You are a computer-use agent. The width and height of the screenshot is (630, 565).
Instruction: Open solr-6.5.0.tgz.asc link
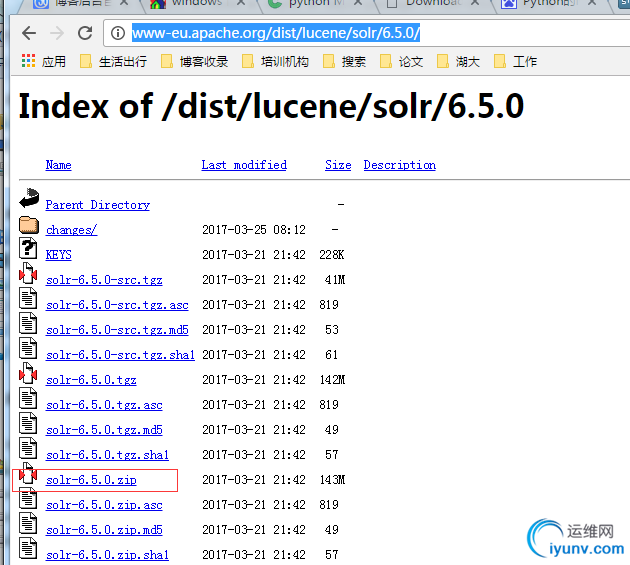(104, 405)
